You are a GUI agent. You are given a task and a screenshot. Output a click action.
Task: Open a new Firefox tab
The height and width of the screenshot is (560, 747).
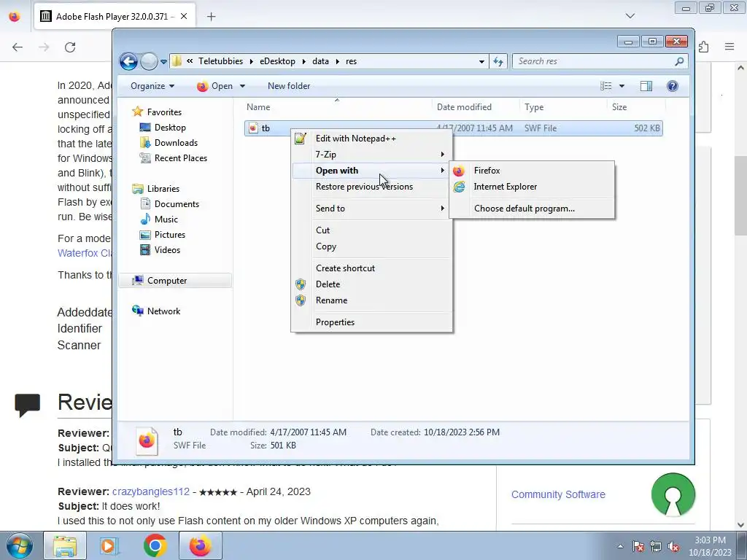tap(211, 17)
